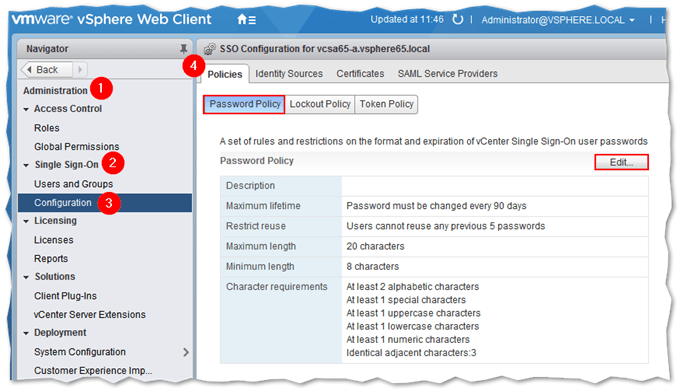Switch to the Policies tab
This screenshot has width=680, height=391.
pyautogui.click(x=225, y=74)
